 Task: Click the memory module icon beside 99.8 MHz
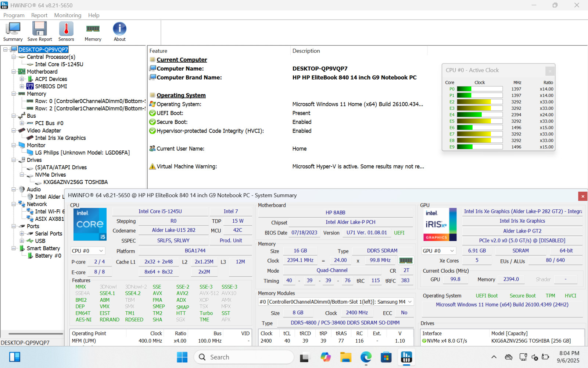[x=406, y=260]
